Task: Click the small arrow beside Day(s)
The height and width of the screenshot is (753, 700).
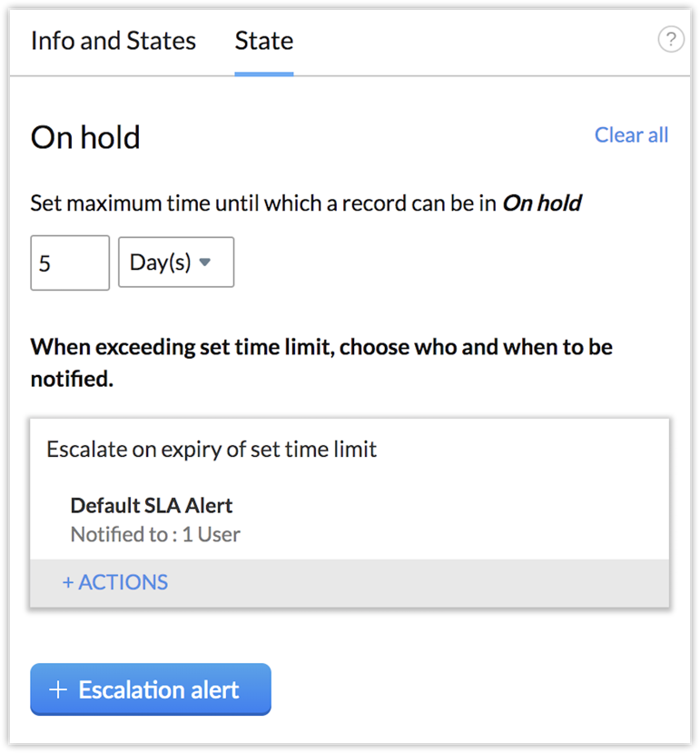Action: click(x=205, y=263)
